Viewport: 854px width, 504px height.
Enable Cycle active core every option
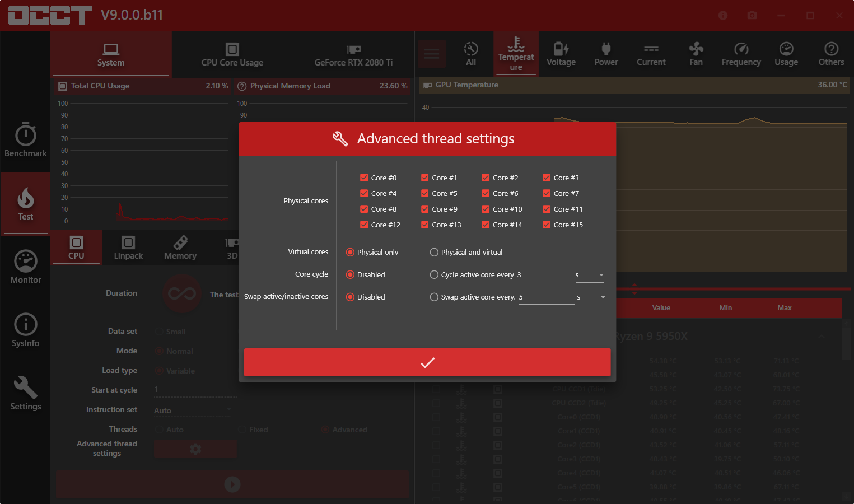coord(434,275)
